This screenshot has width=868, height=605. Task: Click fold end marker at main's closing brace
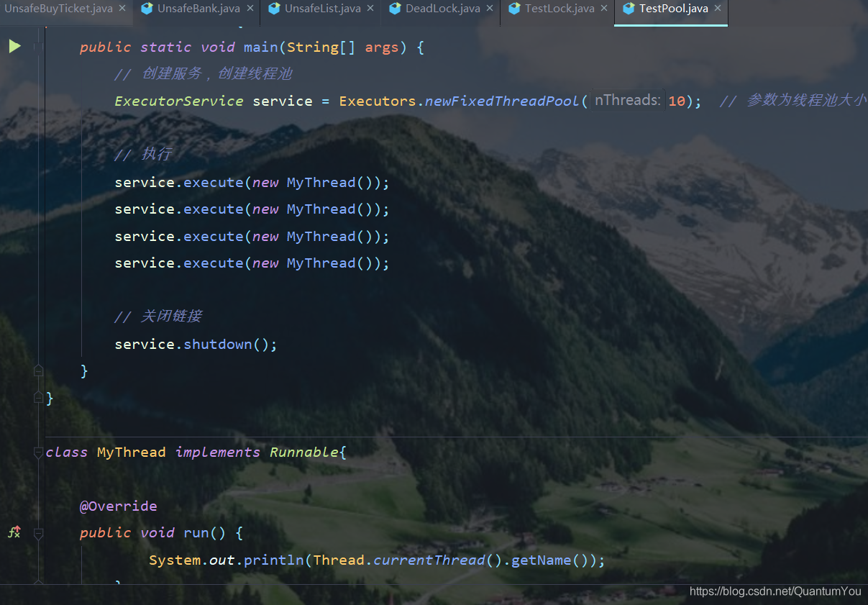(x=38, y=370)
